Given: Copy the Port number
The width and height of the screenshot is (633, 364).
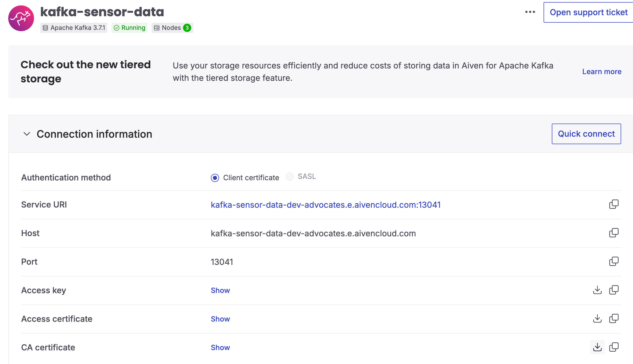Looking at the screenshot, I should coord(614,262).
